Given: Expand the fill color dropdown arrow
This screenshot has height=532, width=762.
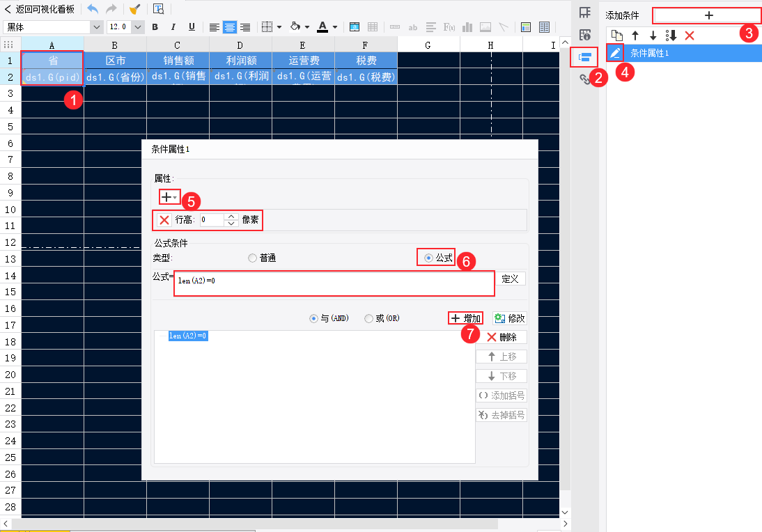Looking at the screenshot, I should pos(307,27).
